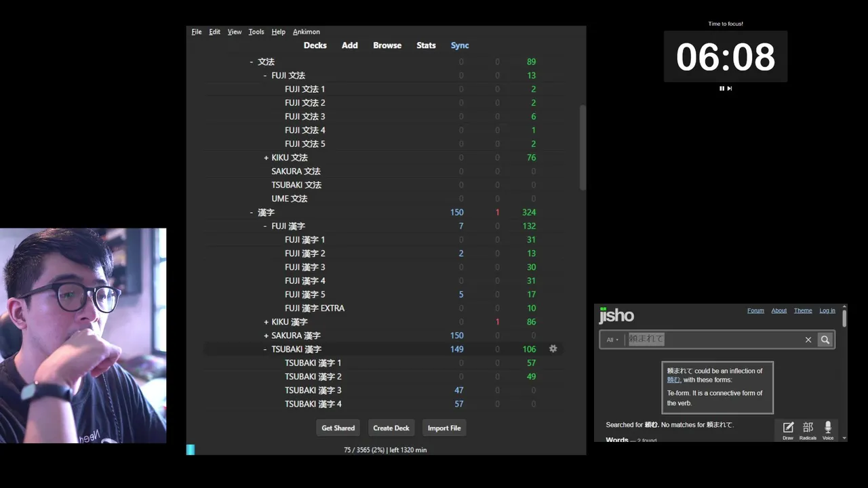Open the TSUBAKI 漢字 2 deck
This screenshot has width=868, height=488.
click(313, 376)
